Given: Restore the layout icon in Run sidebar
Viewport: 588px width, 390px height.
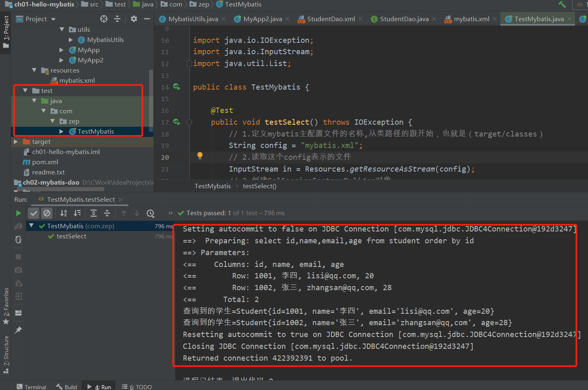Looking at the screenshot, I should [x=18, y=313].
